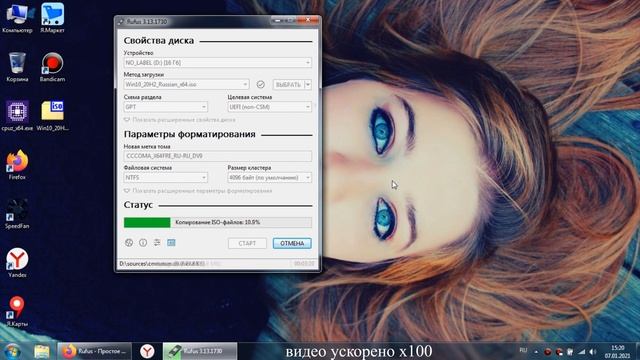This screenshot has width=640, height=360.
Task: Expand 'Показать расширенные параметры форматирования'
Action: click(x=198, y=191)
